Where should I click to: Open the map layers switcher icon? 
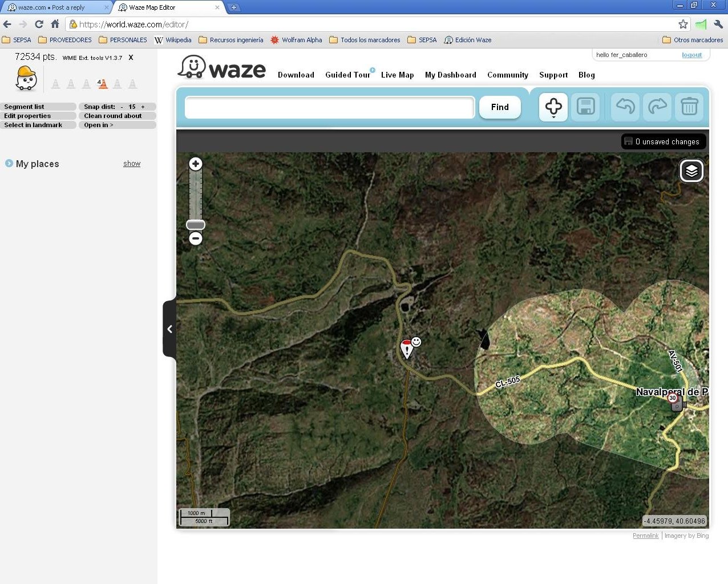[691, 171]
